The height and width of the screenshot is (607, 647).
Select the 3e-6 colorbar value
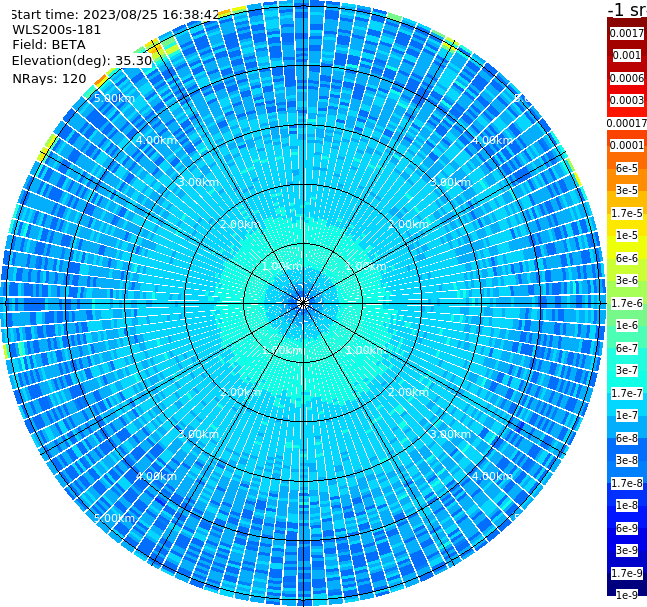[627, 280]
